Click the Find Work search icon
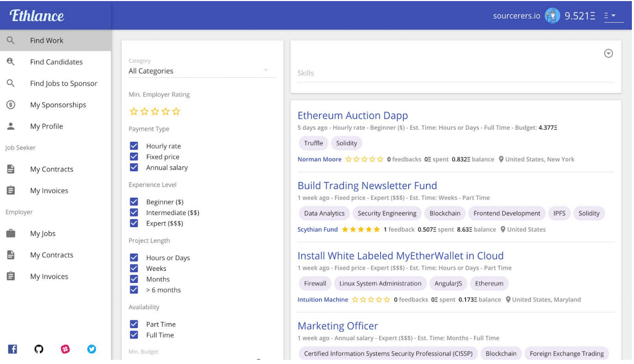 10,40
